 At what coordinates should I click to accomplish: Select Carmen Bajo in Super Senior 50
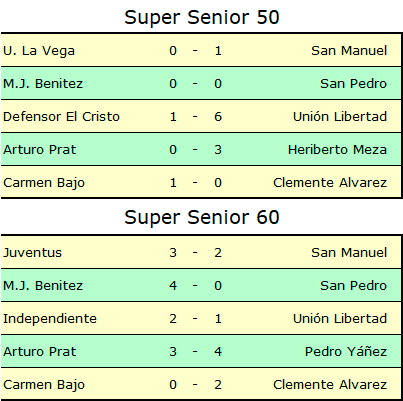point(44,183)
